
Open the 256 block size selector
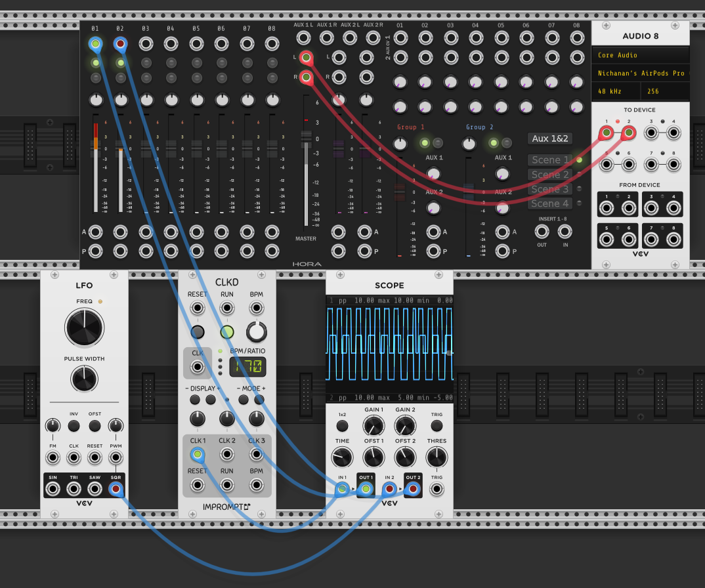[x=665, y=91]
